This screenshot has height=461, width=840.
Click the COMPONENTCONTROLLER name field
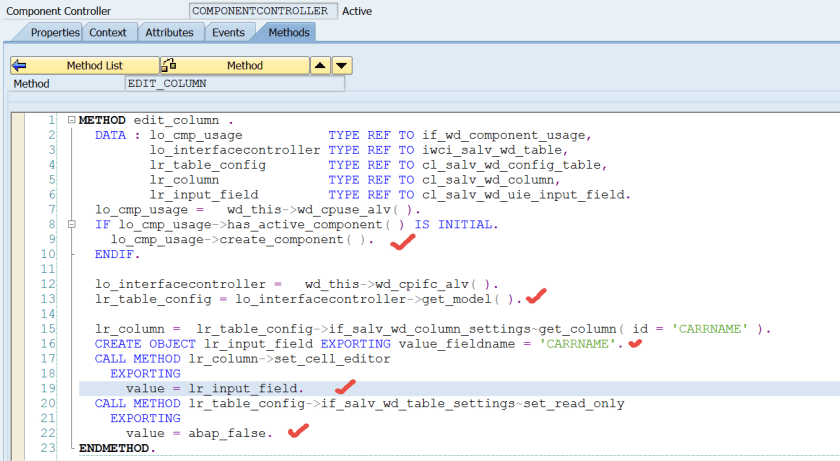coord(263,11)
